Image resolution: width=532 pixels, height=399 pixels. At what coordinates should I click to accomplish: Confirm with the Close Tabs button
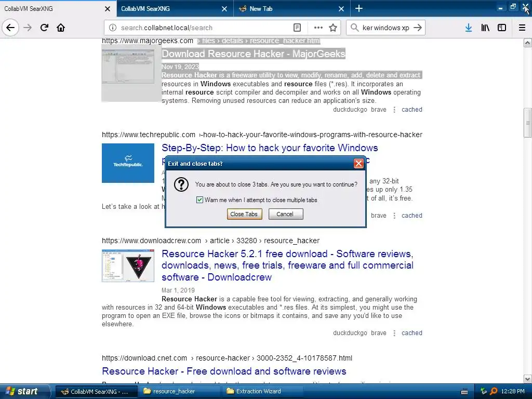click(x=244, y=214)
